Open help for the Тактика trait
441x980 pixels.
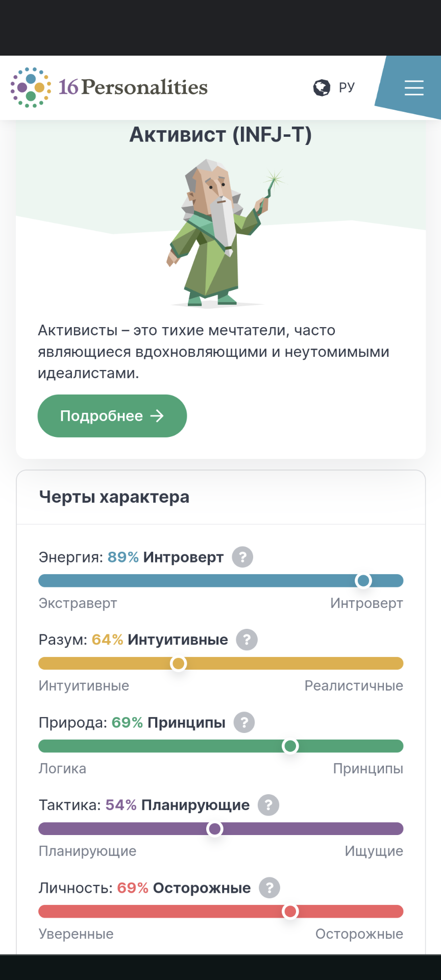[x=267, y=805]
